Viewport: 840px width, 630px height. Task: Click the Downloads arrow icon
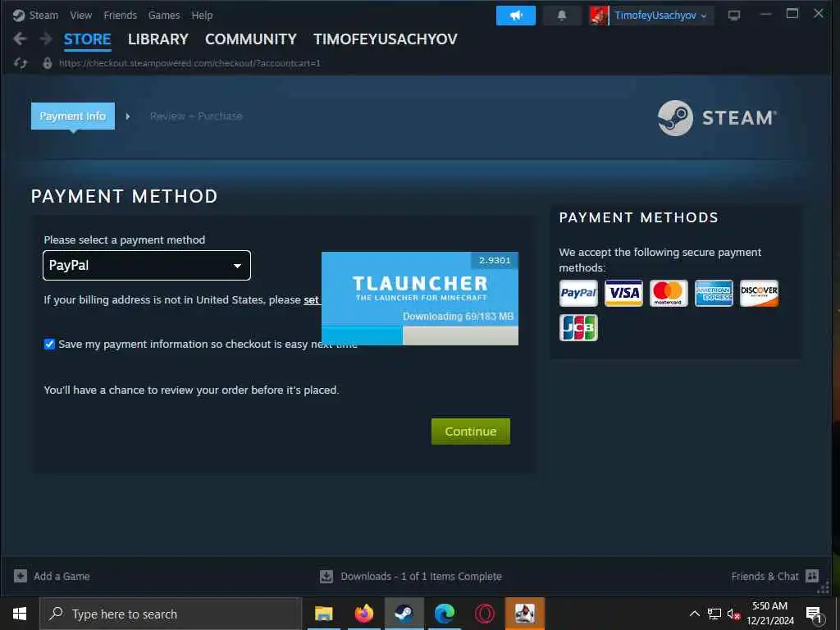coord(326,577)
